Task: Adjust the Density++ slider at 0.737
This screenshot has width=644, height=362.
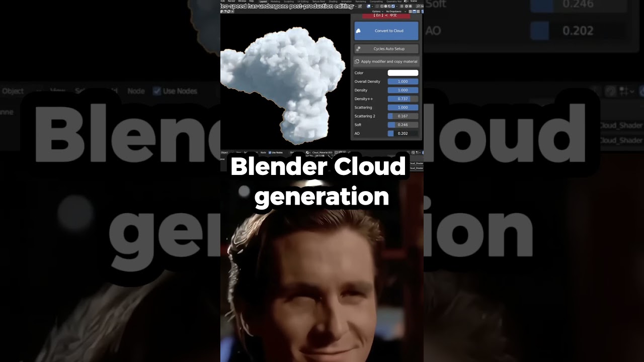Action: (403, 99)
